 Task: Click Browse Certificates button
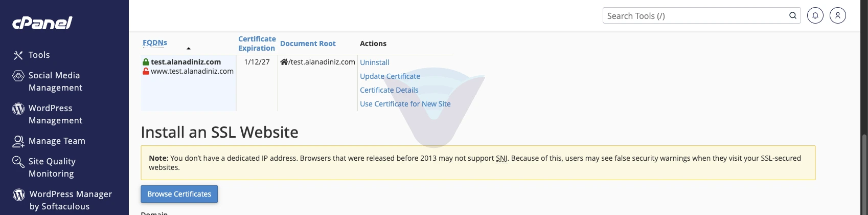pos(179,194)
